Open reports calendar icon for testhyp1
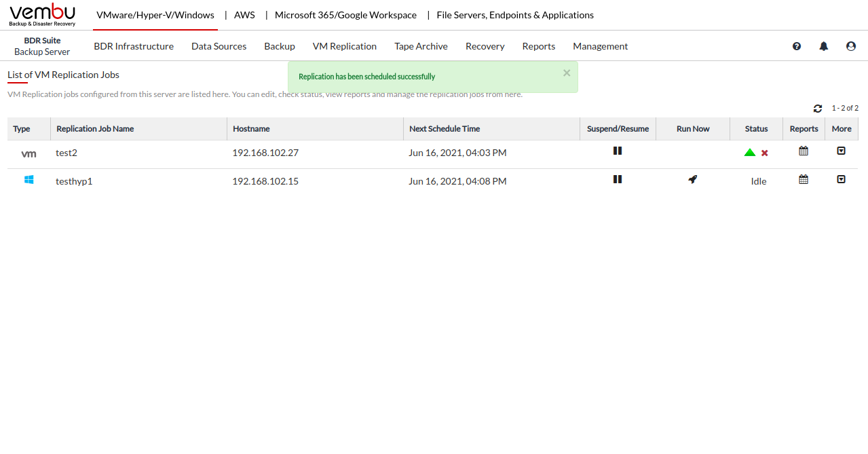Image resolution: width=868 pixels, height=454 pixels. 804,180
